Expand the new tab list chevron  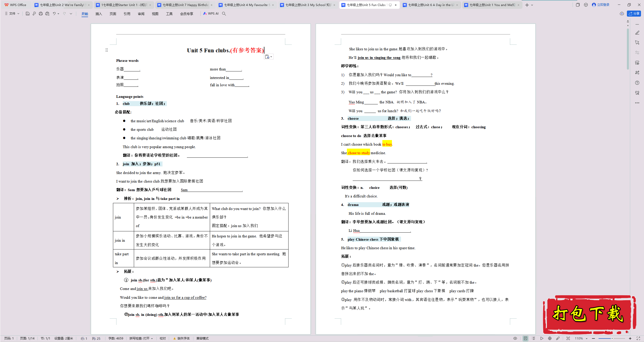point(532,5)
